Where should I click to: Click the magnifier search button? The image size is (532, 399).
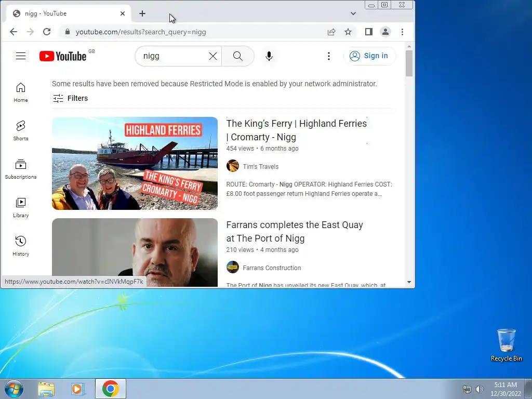tap(238, 56)
